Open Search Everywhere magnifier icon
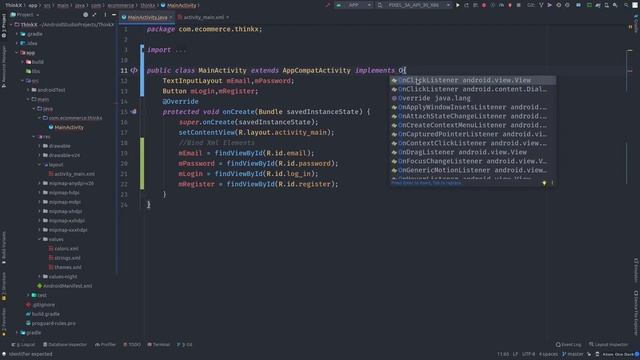Screen dimensions: 640x360 [x=626, y=5]
